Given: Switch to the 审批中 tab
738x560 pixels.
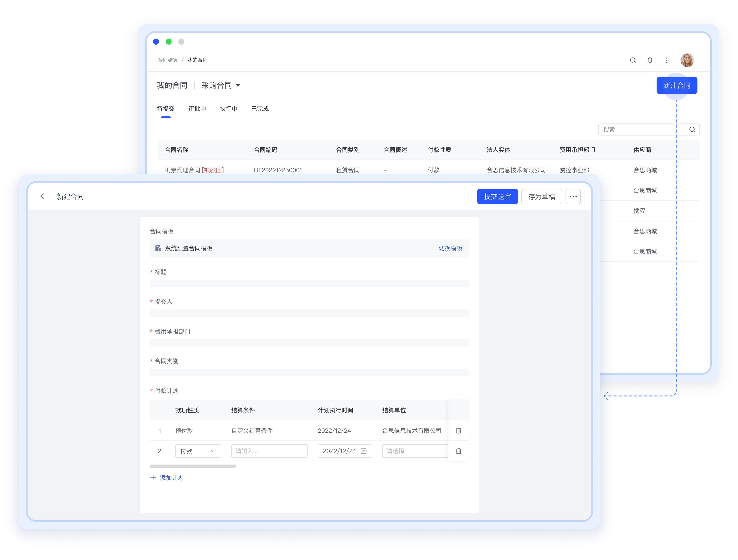Looking at the screenshot, I should tap(197, 109).
